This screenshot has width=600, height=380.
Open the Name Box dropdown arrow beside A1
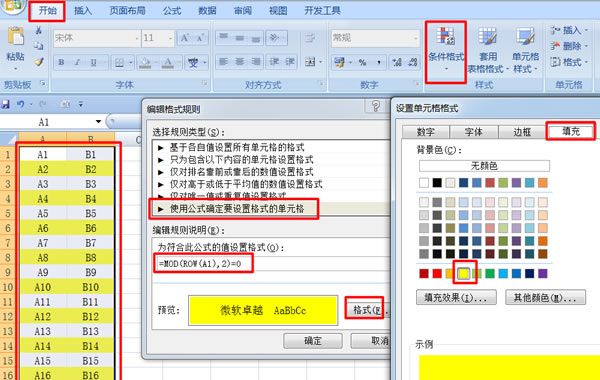pos(98,122)
